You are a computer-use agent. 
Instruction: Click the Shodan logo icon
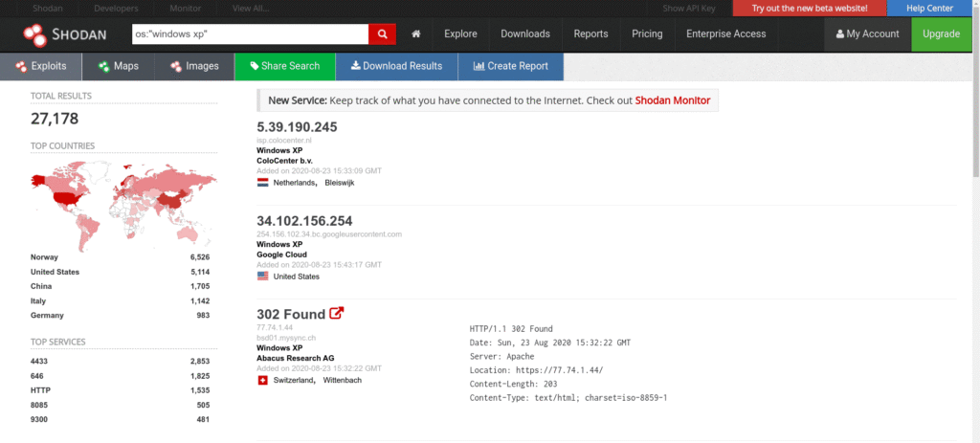coord(35,35)
